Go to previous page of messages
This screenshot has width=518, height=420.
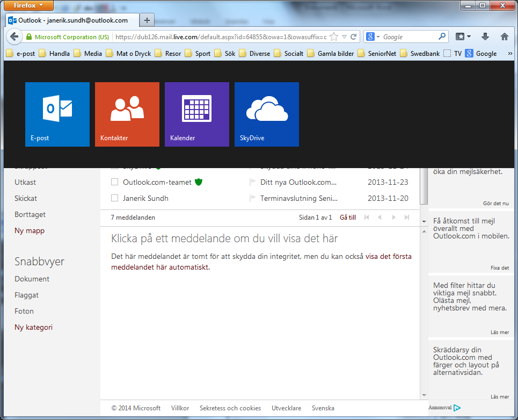(x=380, y=218)
